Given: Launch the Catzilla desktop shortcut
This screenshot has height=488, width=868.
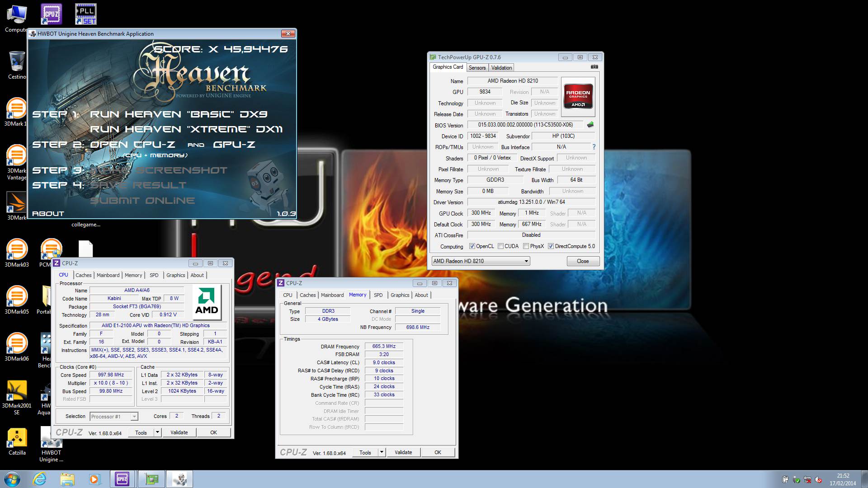Looking at the screenshot, I should 17,441.
